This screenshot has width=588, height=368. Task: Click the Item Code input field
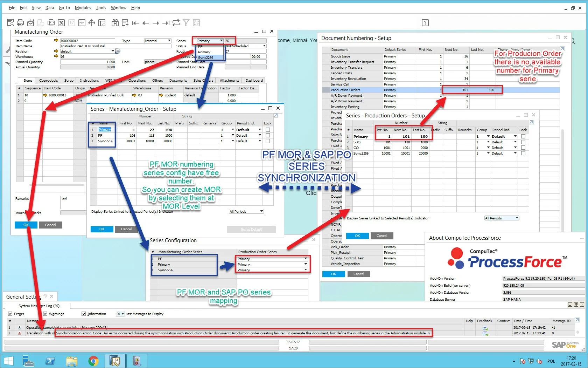(x=87, y=41)
